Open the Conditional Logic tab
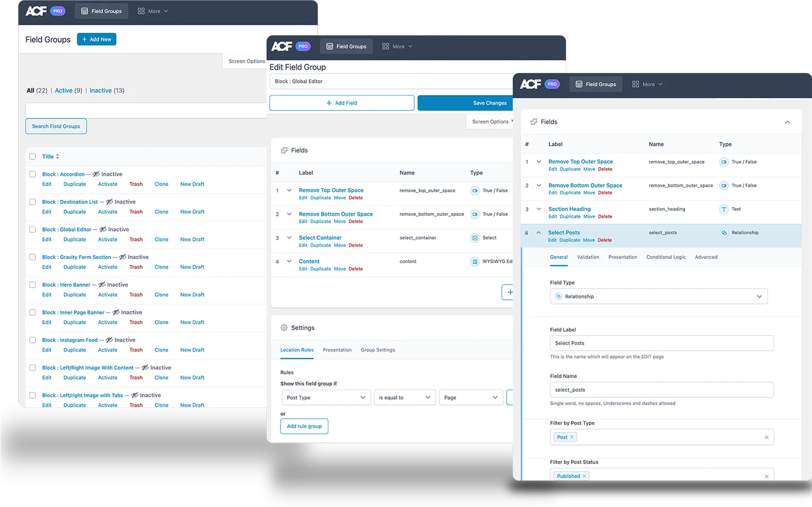The height and width of the screenshot is (507, 812). click(666, 257)
